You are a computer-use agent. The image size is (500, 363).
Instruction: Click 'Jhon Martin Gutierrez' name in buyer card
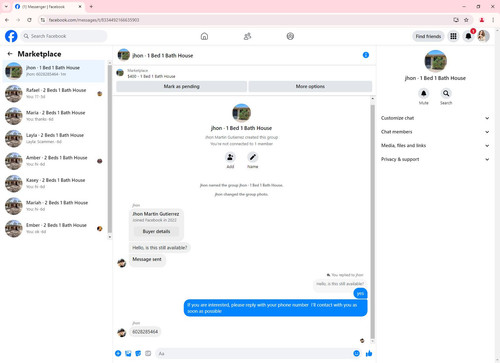pyautogui.click(x=156, y=214)
